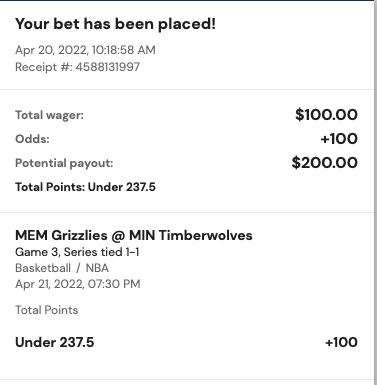Screen dimensions: 377x385
Task: Click the Odds label
Action: click(32, 139)
